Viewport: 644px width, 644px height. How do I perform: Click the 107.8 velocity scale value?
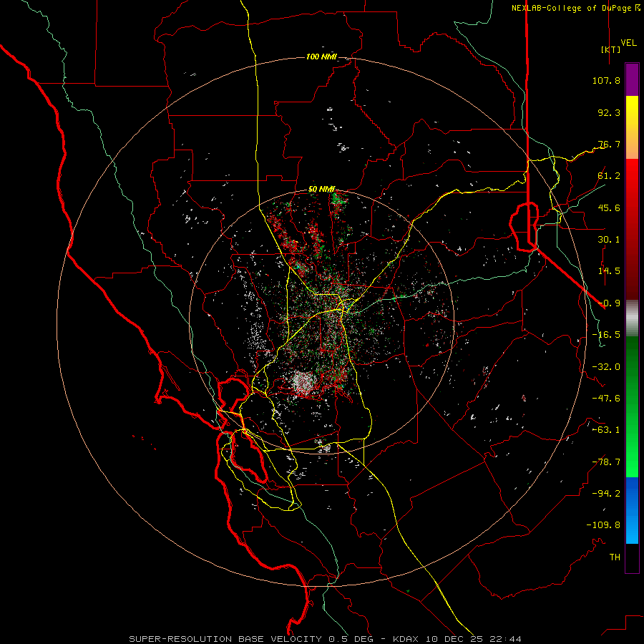point(606,80)
